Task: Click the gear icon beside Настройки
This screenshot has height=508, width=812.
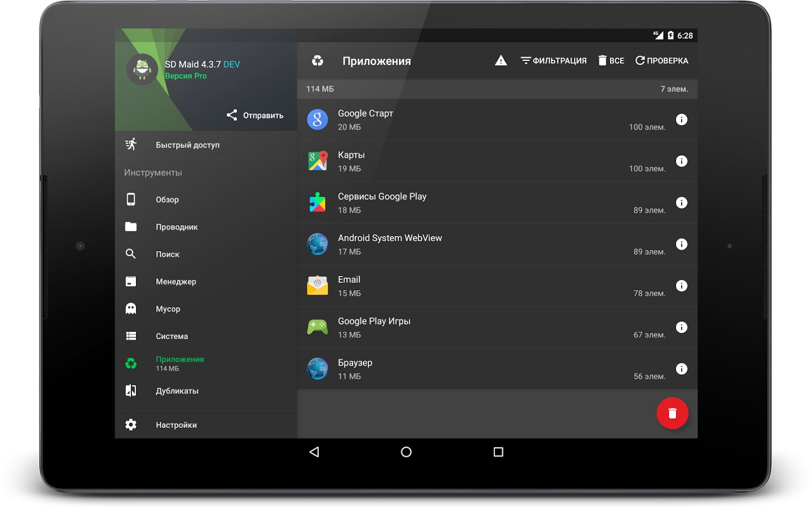Action: click(131, 424)
